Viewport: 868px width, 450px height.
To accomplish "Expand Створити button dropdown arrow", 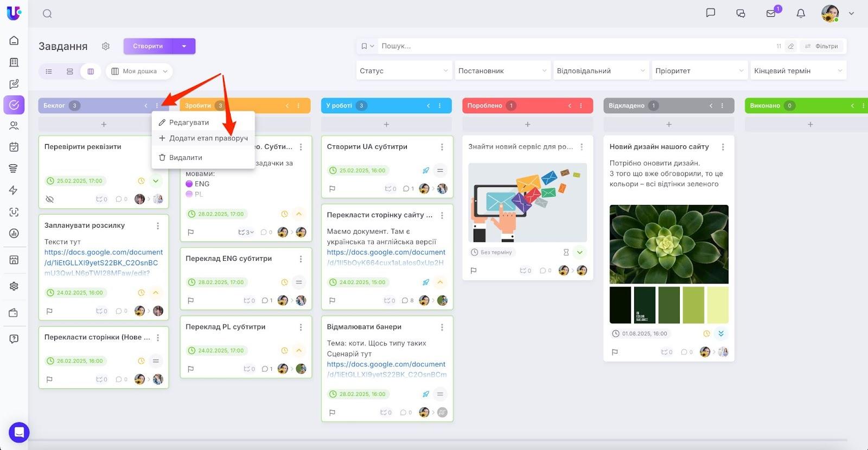I will [184, 46].
